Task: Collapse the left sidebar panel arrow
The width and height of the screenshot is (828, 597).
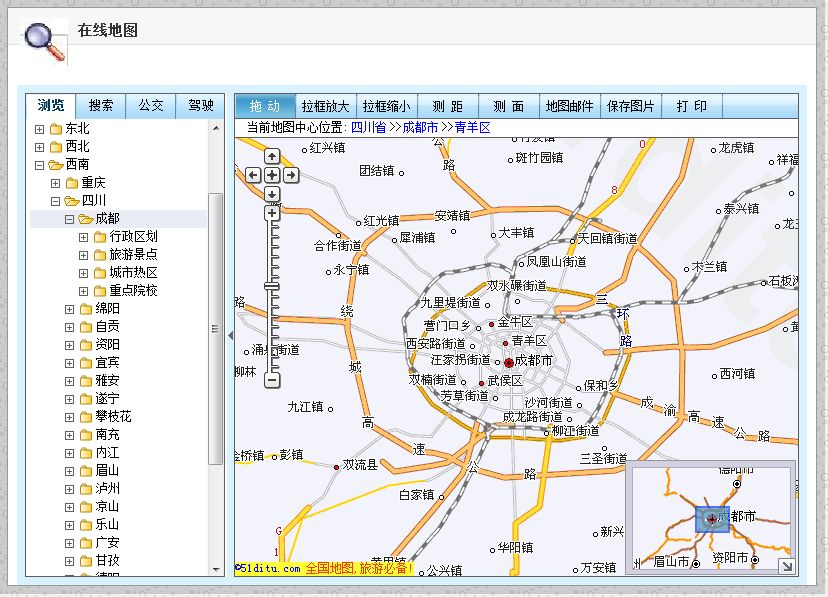Action: pos(230,335)
